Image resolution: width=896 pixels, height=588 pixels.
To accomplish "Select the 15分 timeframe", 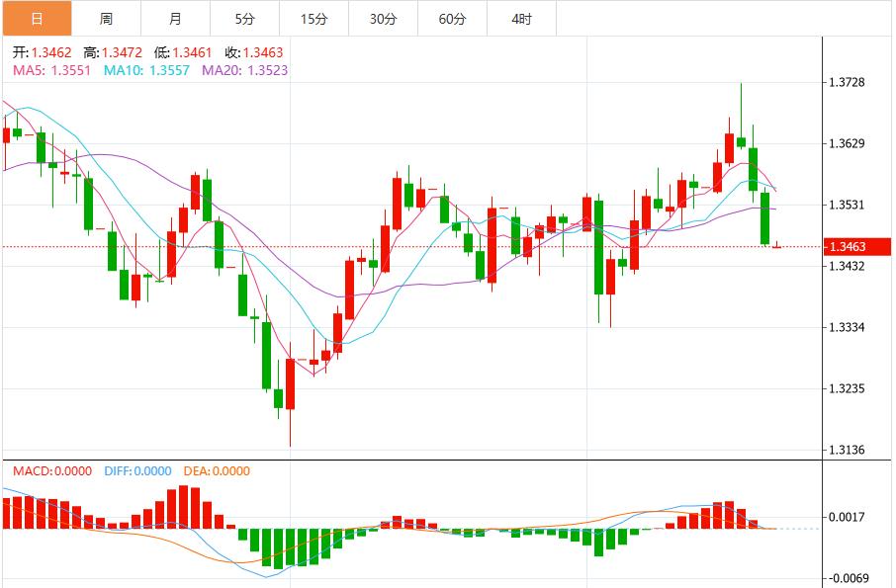I will 314,17.
